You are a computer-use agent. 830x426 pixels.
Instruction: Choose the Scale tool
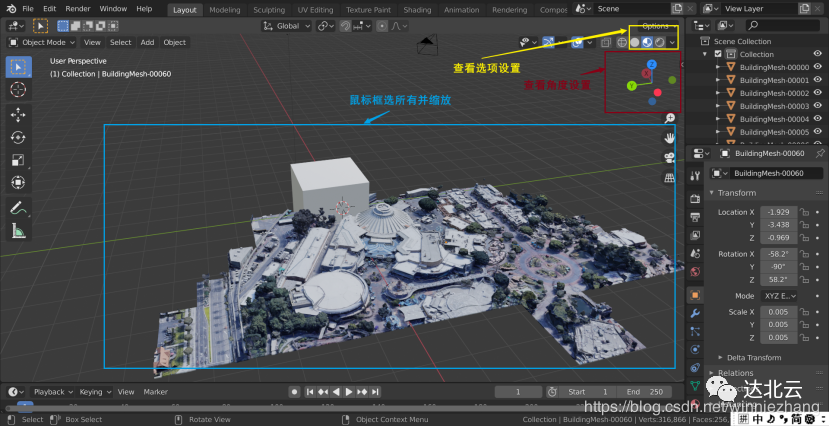tap(18, 160)
